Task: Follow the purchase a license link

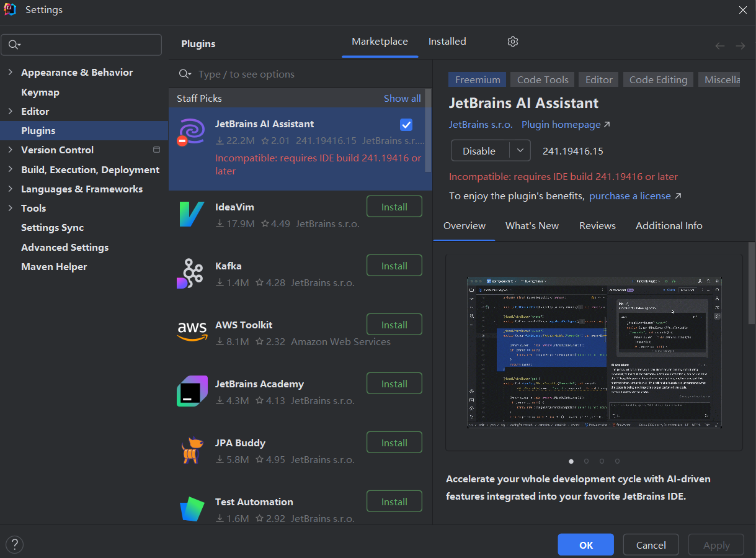Action: point(629,196)
